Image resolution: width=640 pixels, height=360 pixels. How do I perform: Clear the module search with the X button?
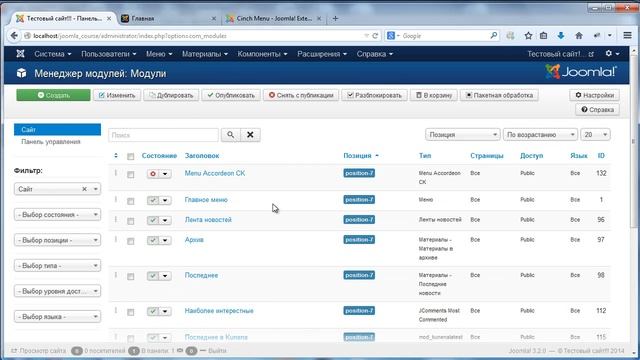pos(250,135)
